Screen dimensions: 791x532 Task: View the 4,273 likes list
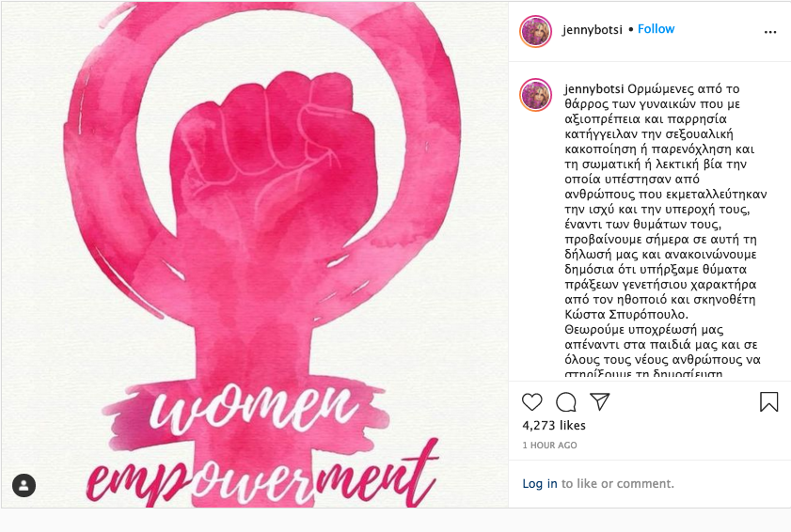(554, 426)
